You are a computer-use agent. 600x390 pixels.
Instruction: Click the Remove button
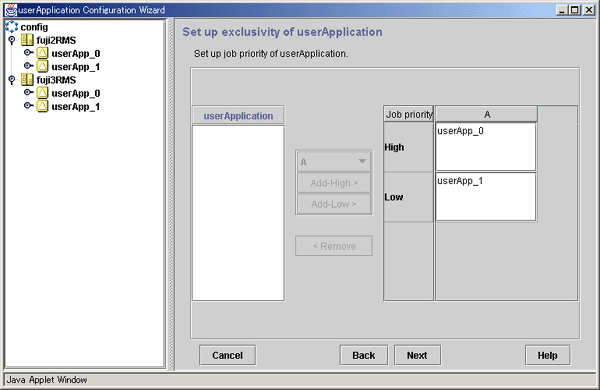click(334, 246)
